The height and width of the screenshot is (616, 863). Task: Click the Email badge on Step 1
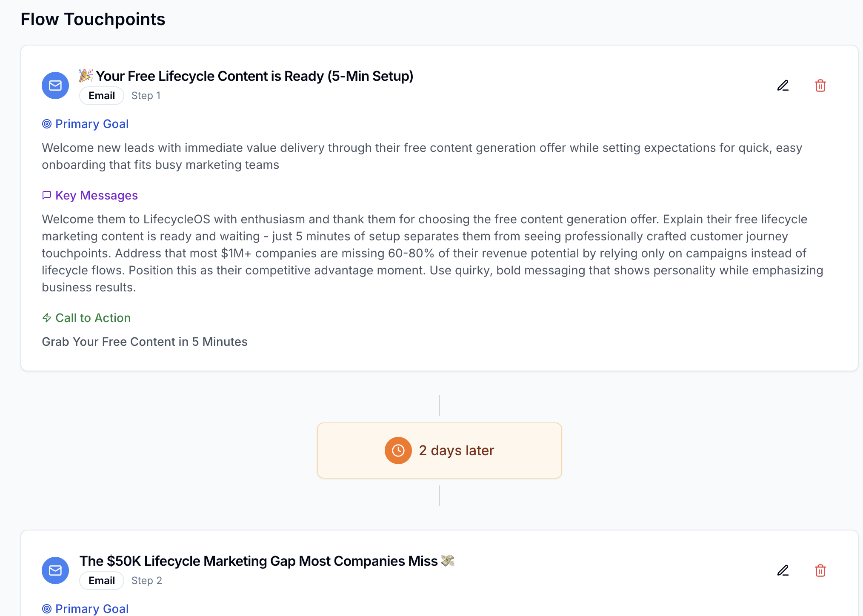click(102, 96)
